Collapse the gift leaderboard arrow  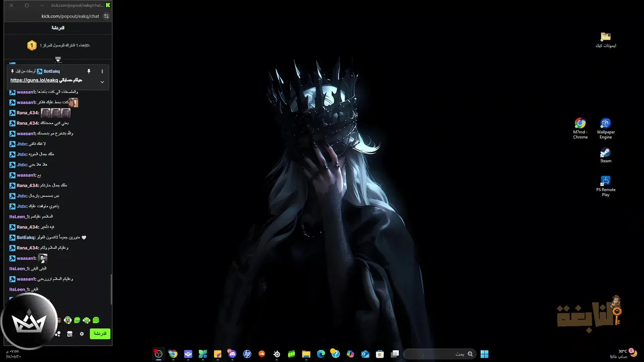[x=58, y=59]
